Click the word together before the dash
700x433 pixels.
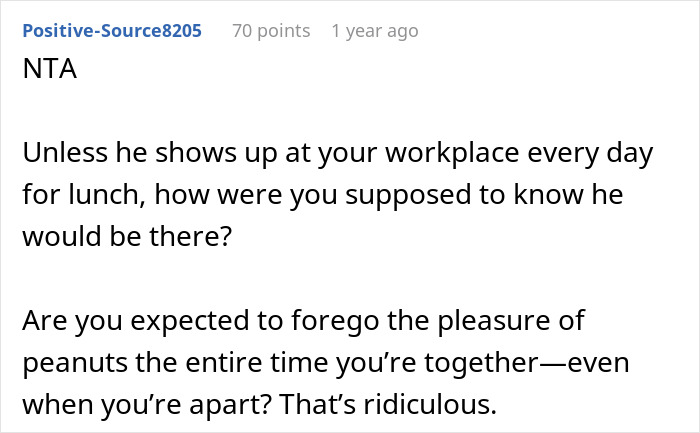[x=481, y=363]
